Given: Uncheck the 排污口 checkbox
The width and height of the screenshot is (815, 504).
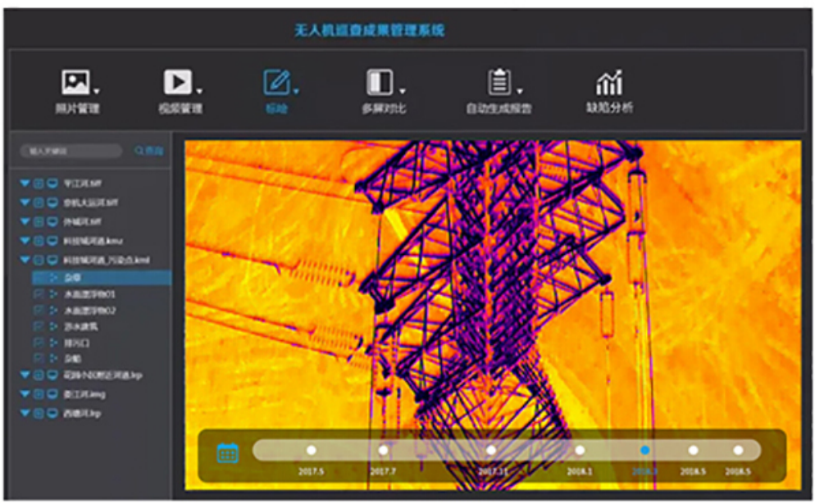Looking at the screenshot, I should (x=39, y=343).
